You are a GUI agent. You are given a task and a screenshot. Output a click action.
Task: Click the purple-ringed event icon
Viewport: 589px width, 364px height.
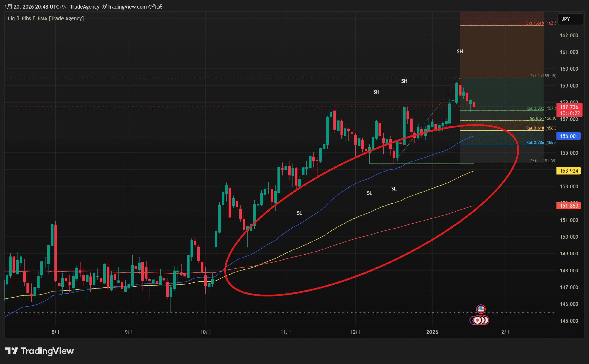tap(472, 321)
